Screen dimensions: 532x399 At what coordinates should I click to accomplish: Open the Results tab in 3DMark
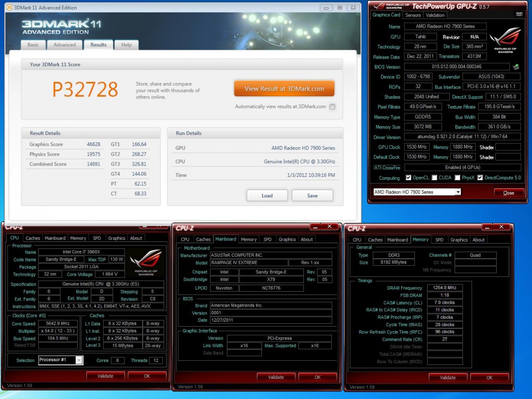pos(99,45)
